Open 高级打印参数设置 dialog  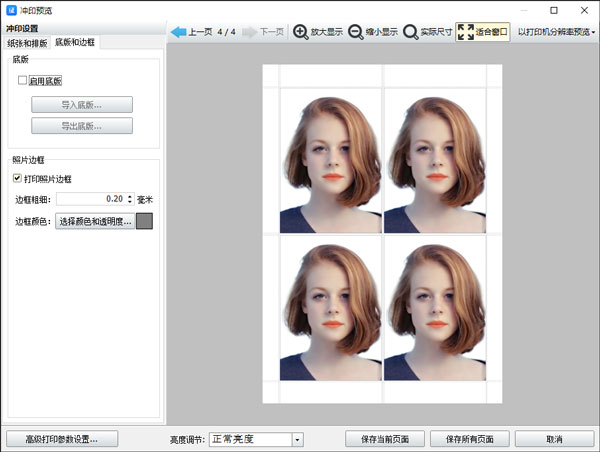tap(61, 439)
